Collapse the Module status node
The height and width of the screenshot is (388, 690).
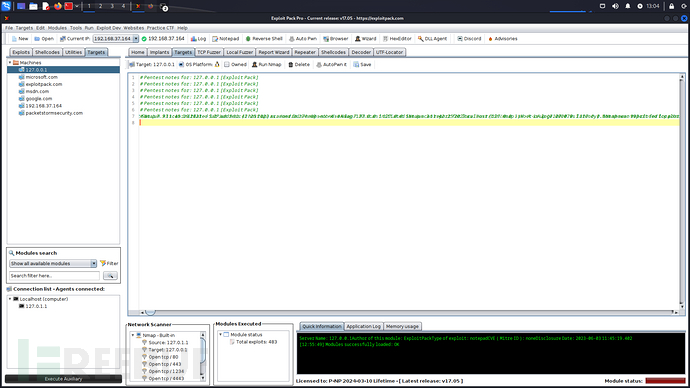(221, 334)
